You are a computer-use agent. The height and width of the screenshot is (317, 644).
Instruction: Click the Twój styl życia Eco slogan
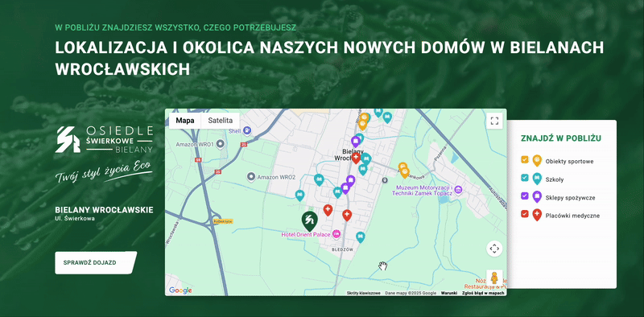point(104,171)
